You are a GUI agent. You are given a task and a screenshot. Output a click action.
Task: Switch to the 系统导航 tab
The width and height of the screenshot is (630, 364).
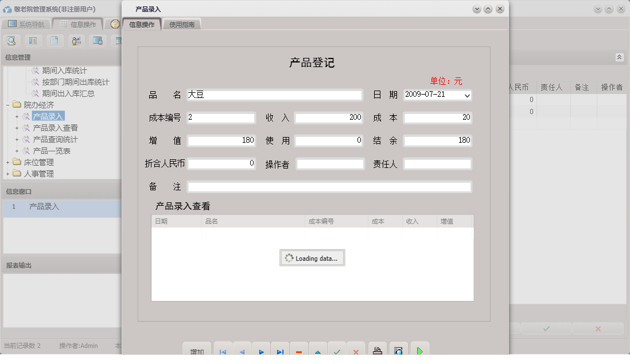[27, 24]
